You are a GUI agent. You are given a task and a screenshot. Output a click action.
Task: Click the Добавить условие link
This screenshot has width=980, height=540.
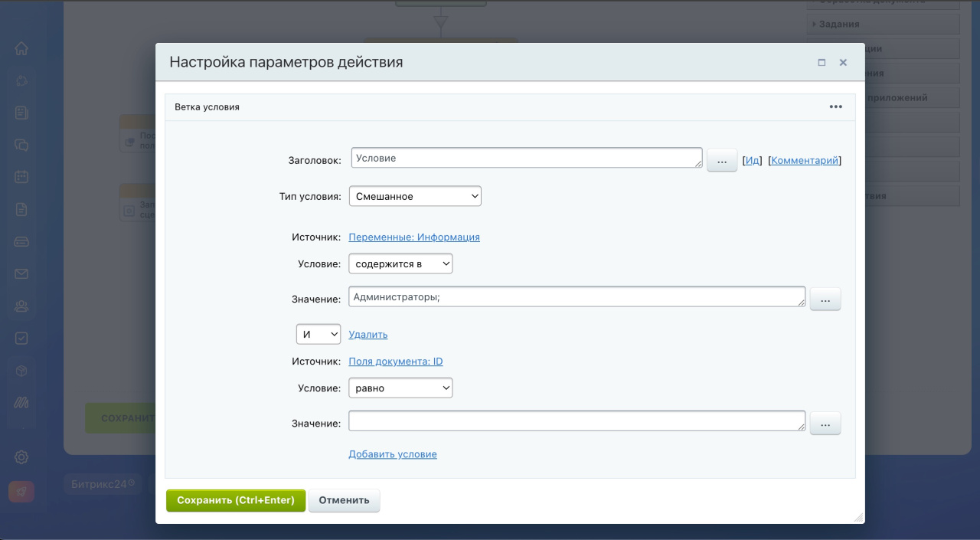(392, 454)
